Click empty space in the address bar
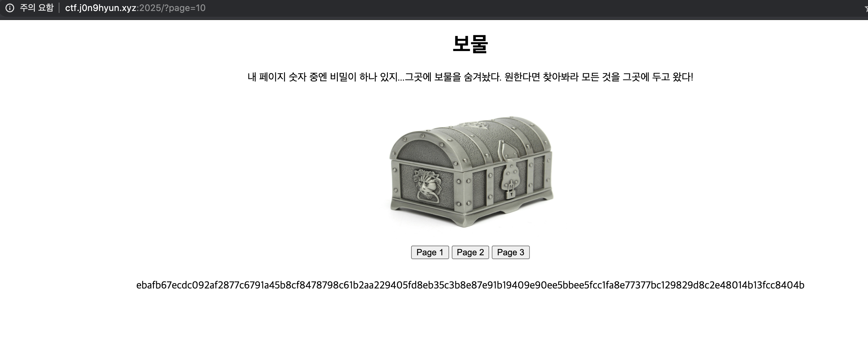 coord(505,8)
